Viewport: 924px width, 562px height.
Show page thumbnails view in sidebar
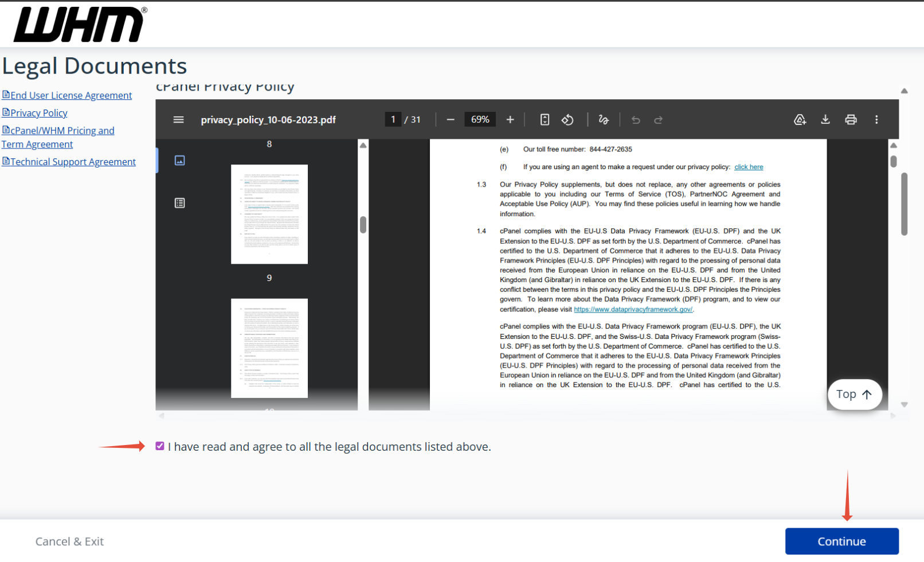(179, 161)
